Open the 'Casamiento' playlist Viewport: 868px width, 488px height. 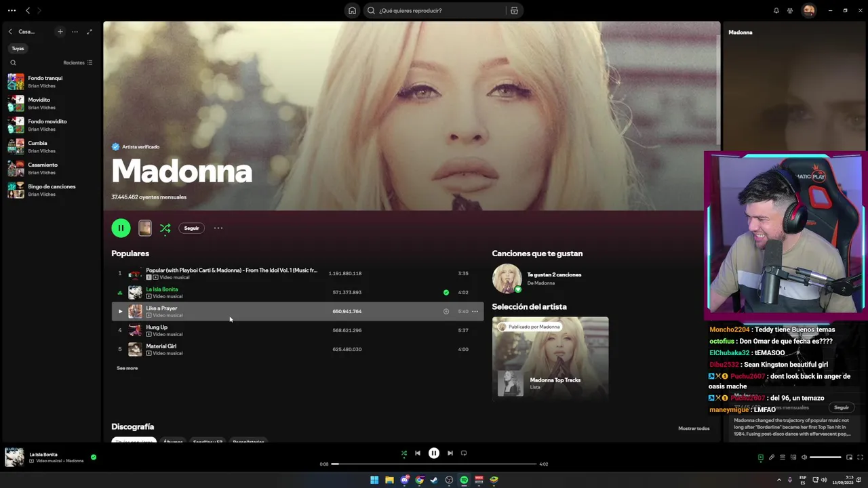(51, 168)
